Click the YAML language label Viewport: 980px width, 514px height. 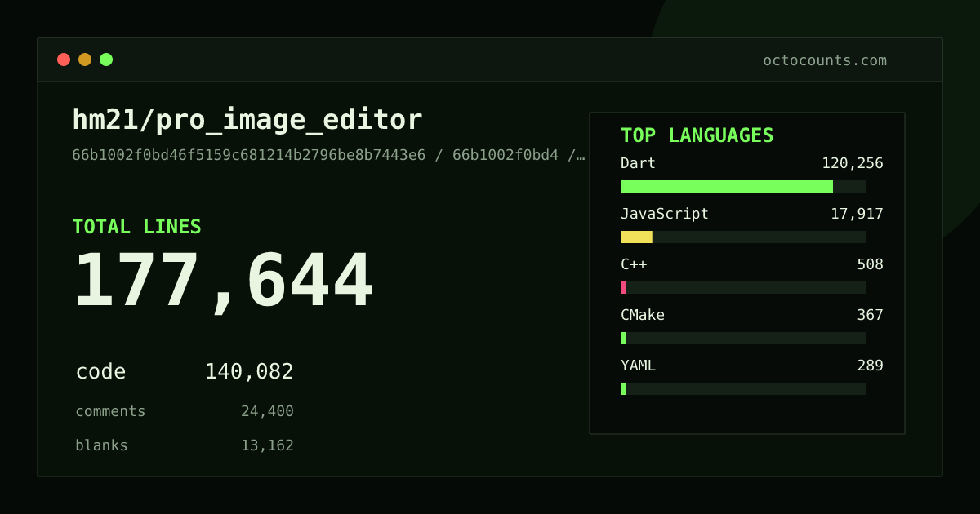coord(638,366)
